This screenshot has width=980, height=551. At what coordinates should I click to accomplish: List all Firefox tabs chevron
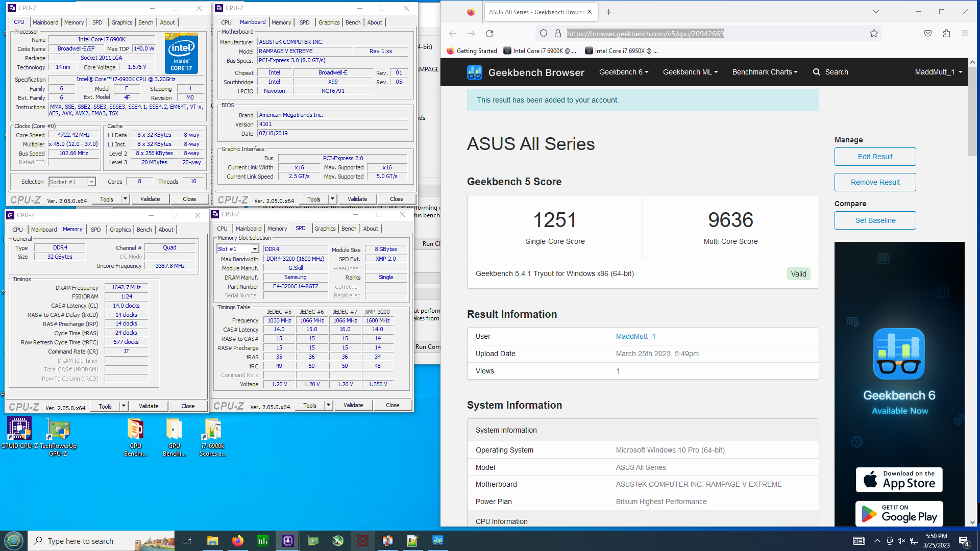tap(875, 12)
